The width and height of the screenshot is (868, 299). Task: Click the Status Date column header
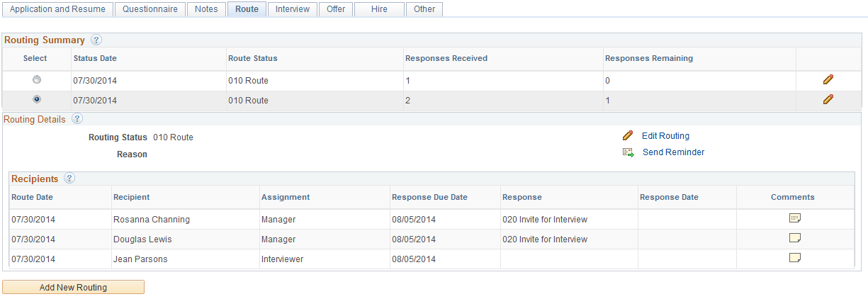coord(95,58)
